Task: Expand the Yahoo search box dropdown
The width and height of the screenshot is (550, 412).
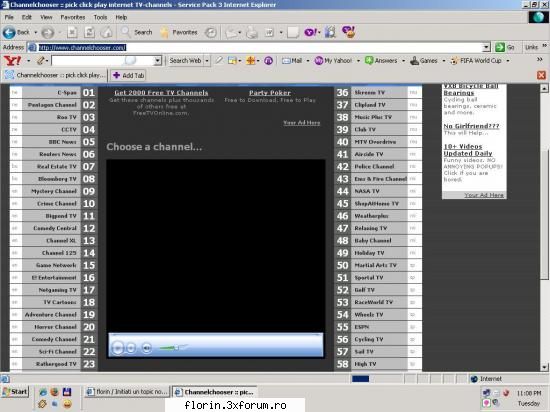Action: pyautogui.click(x=157, y=61)
